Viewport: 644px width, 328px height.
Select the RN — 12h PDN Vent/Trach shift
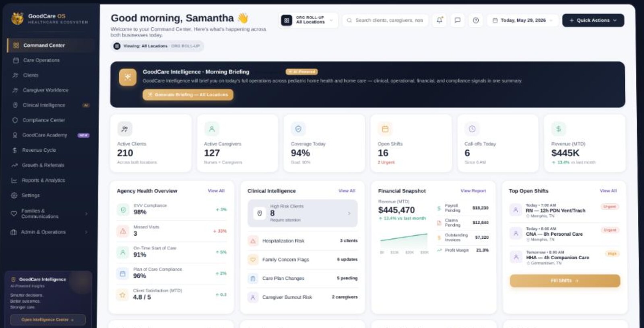pyautogui.click(x=564, y=210)
